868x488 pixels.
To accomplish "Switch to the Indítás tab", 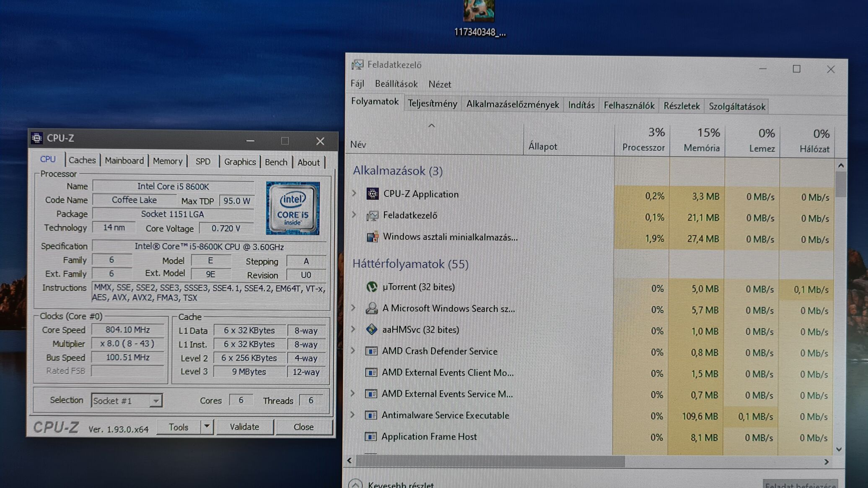I will pos(581,105).
